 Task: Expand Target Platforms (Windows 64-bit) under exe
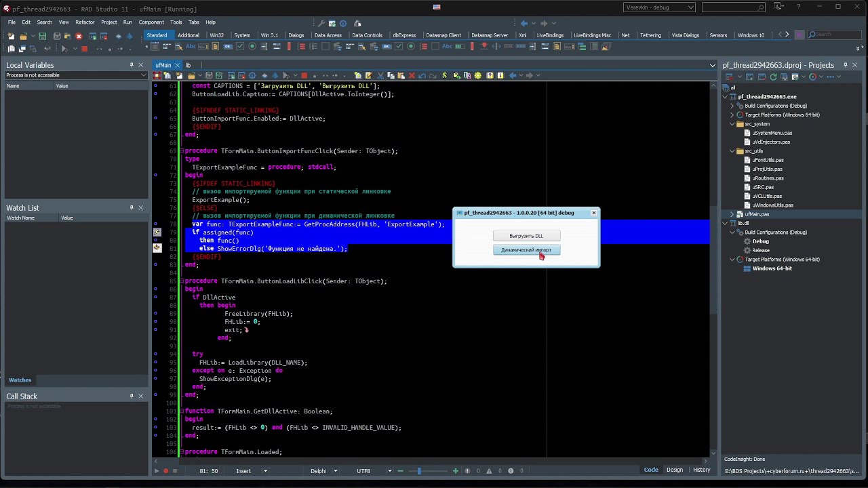(x=732, y=115)
